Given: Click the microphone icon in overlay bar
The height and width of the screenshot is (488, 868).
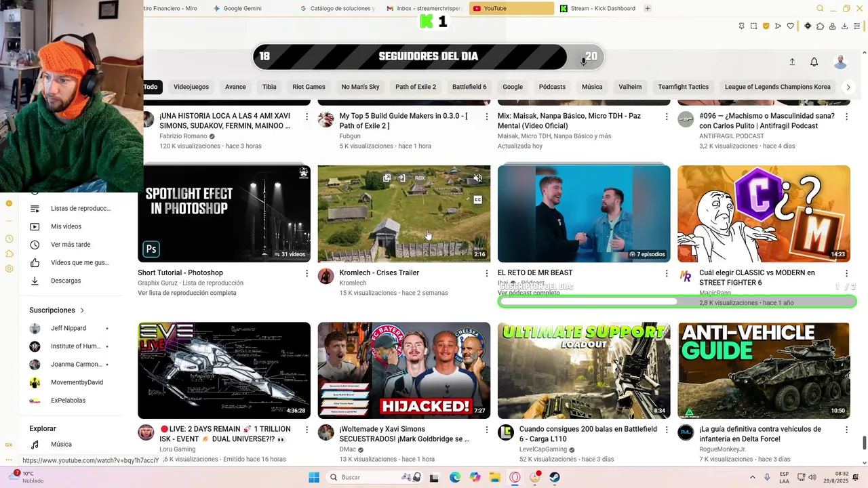Looking at the screenshot, I should pos(583,62).
